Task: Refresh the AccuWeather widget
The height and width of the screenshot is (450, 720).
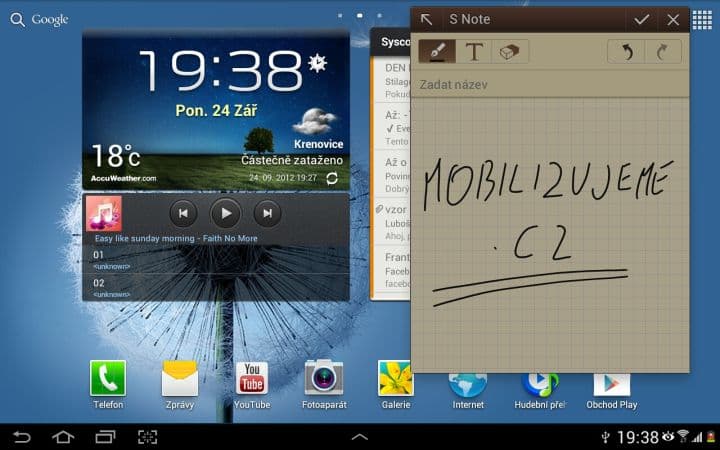Action: tap(332, 178)
